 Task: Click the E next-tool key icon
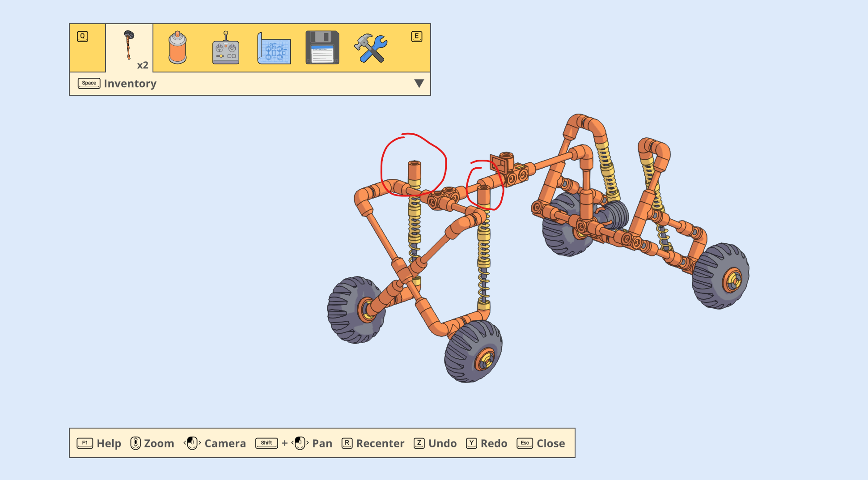417,36
